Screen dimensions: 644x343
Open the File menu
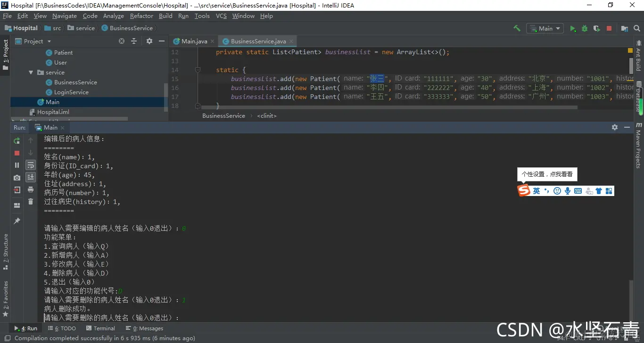[7, 16]
